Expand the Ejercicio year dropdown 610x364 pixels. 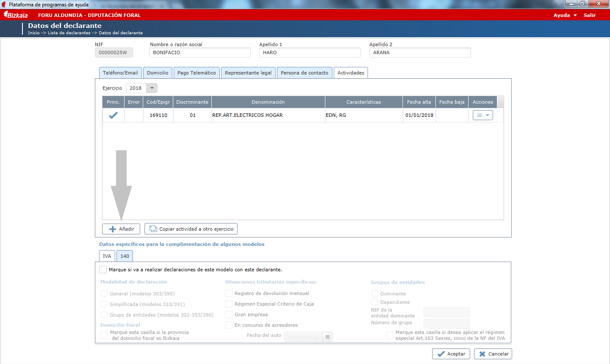coord(152,88)
